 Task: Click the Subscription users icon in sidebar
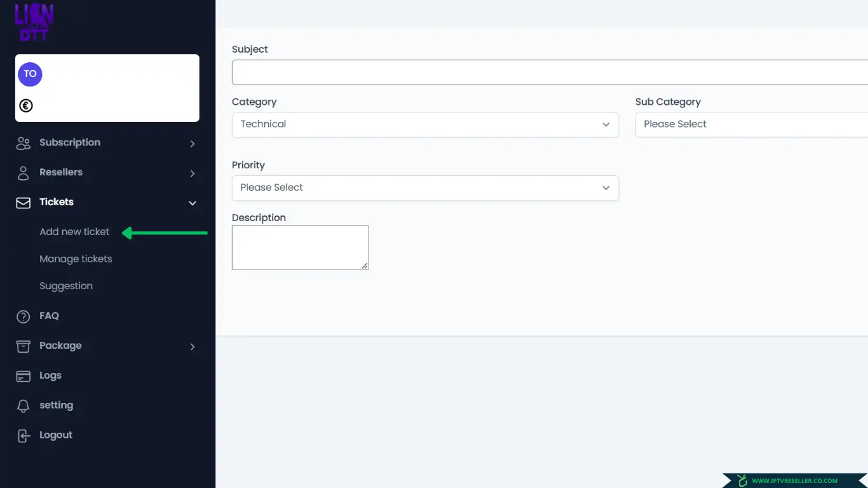coord(24,143)
